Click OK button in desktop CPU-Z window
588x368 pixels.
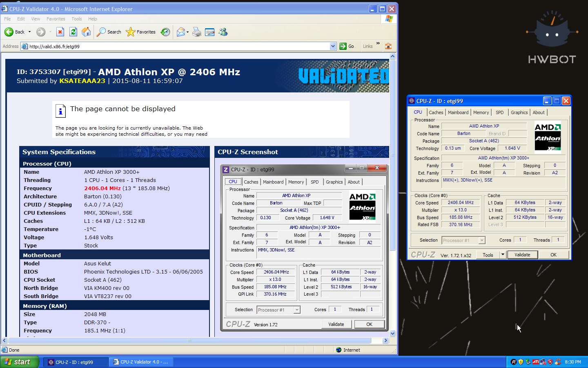click(x=553, y=255)
